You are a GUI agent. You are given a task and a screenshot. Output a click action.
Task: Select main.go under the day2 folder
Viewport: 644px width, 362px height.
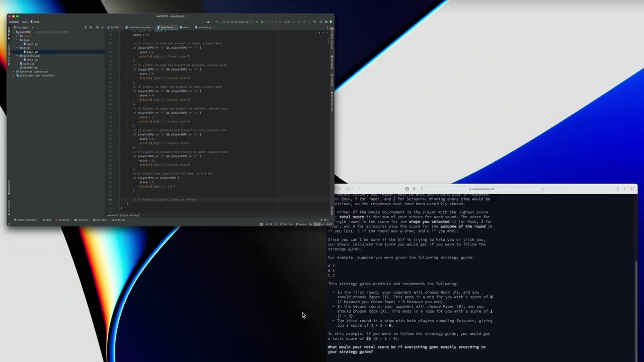click(31, 52)
